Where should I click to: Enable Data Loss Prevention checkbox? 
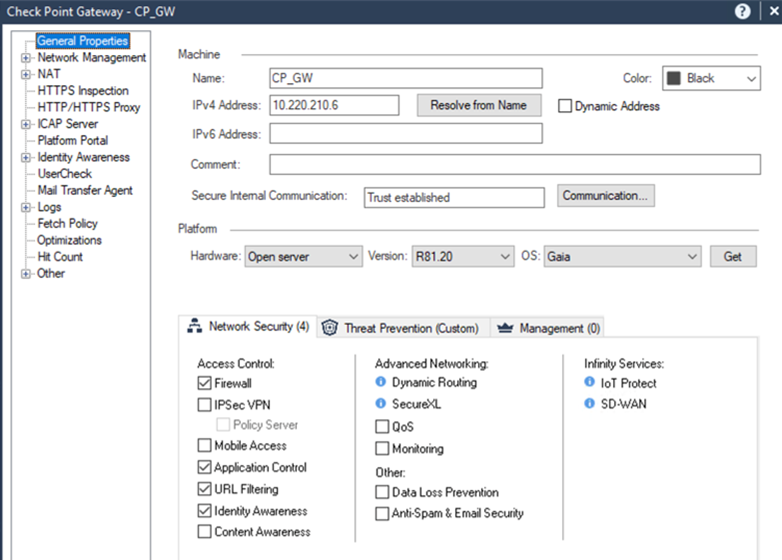(382, 492)
